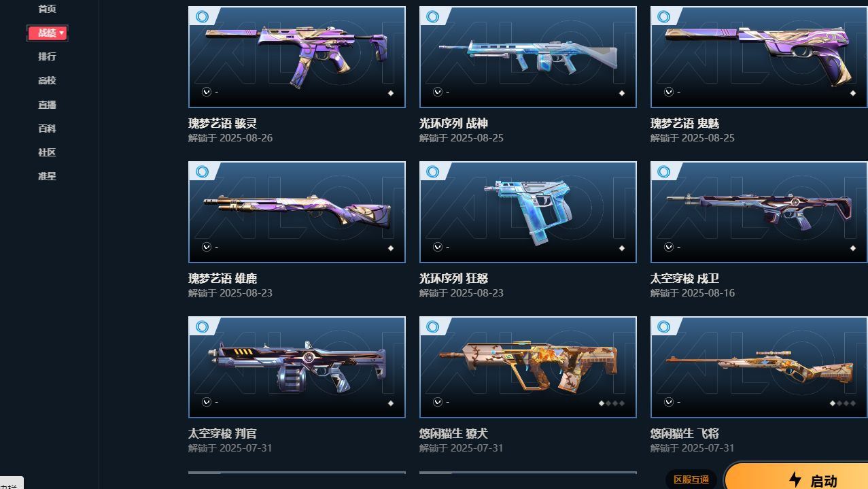
Task: Click blue ring badge on 太空穿梭 戍卫 card
Action: [x=664, y=171]
